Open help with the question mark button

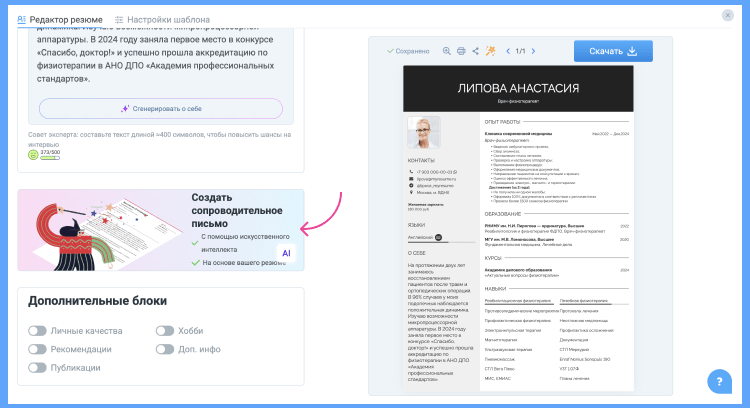point(719,381)
